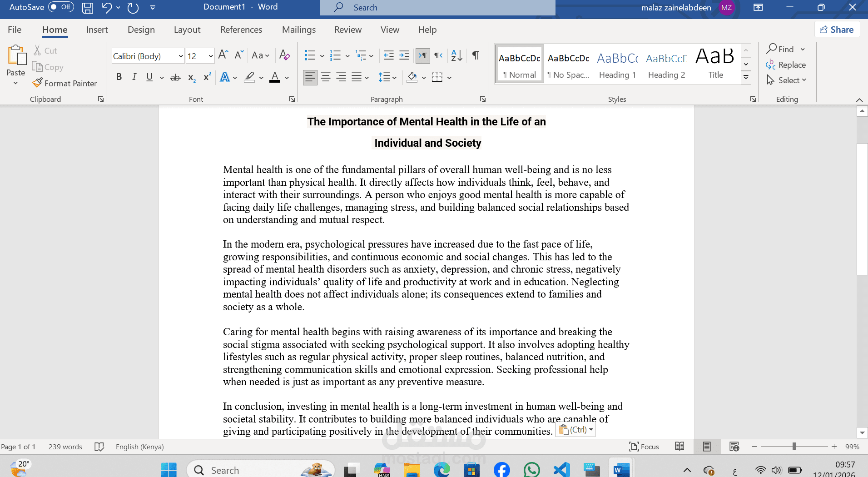The image size is (868, 477).
Task: Toggle Underline formatting
Action: pyautogui.click(x=149, y=78)
